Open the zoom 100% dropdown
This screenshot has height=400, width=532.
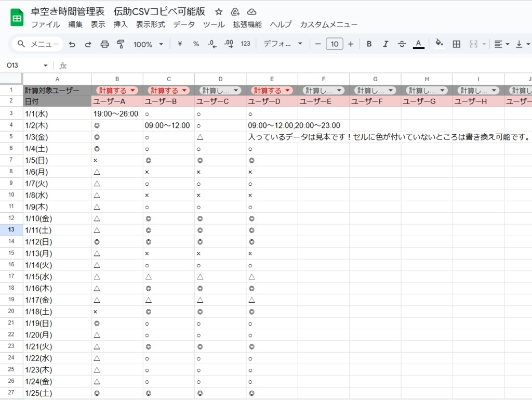click(x=148, y=44)
